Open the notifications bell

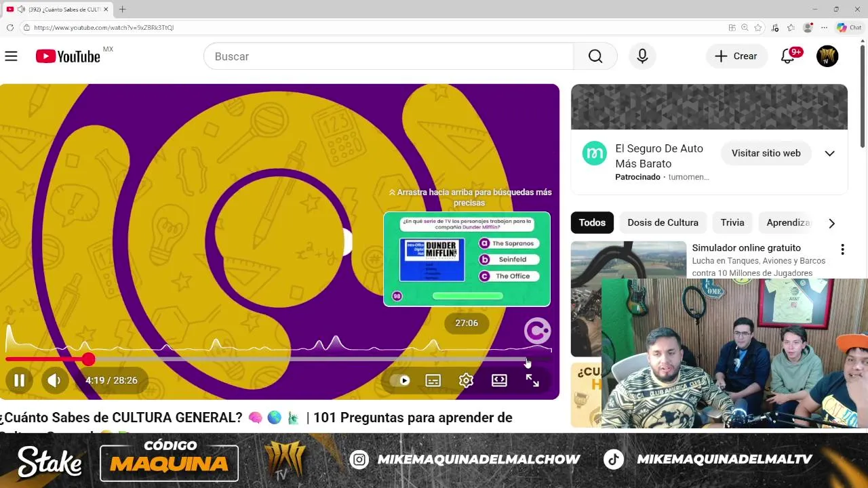tap(788, 56)
